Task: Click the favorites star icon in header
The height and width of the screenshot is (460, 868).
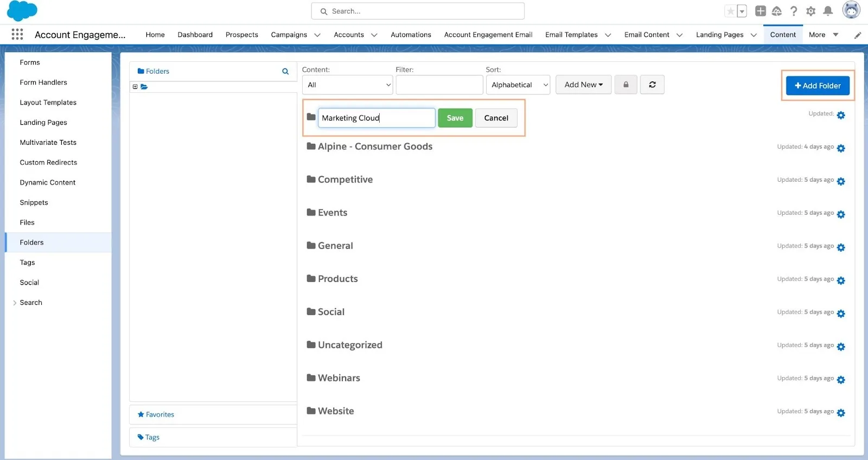Action: click(x=731, y=11)
